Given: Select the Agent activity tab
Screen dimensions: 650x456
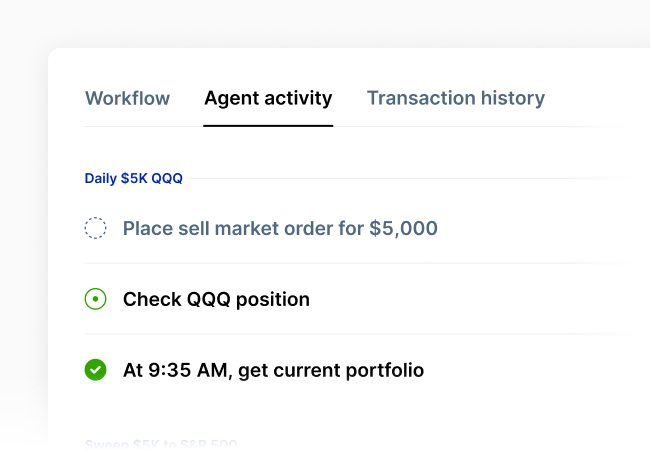Looking at the screenshot, I should click(268, 98).
